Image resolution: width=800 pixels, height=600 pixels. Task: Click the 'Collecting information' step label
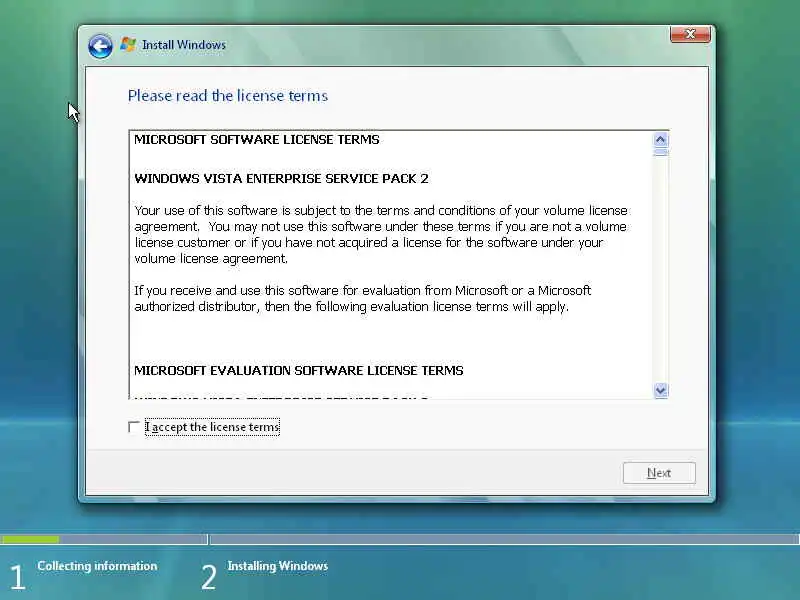(97, 566)
